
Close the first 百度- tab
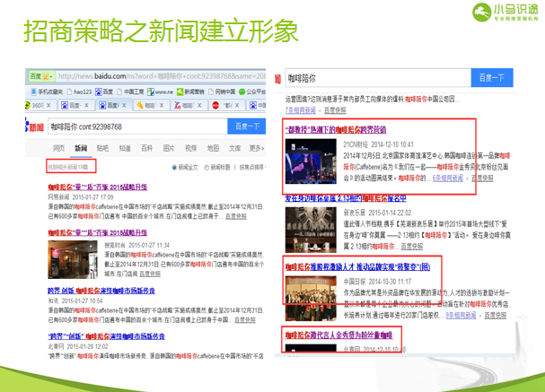pyautogui.click(x=86, y=105)
